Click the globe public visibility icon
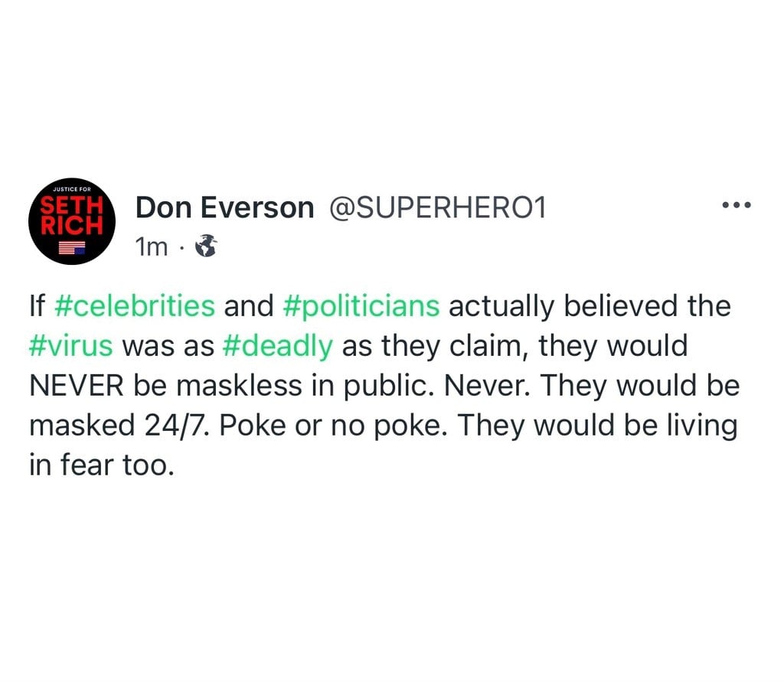 [206, 246]
